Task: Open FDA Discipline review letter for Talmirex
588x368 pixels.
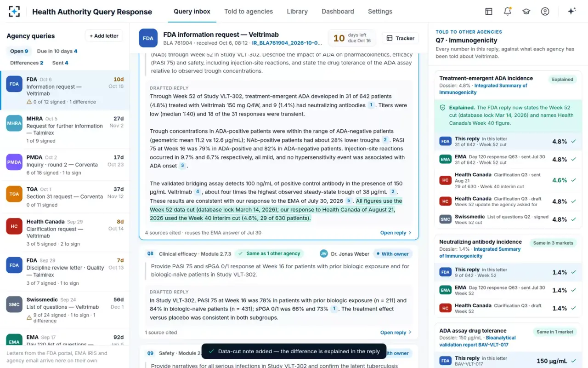Action: point(65,271)
